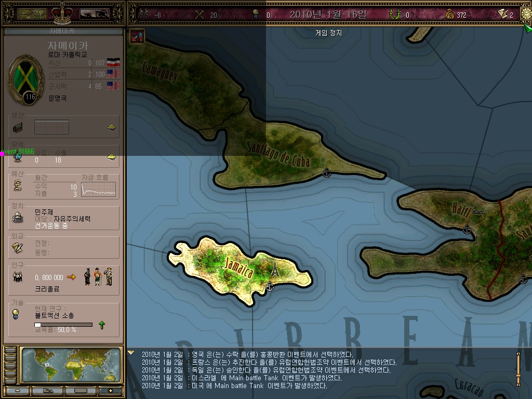Viewport: 532px width, 399px height.
Task: Click the world minimap
Action: tap(71, 365)
